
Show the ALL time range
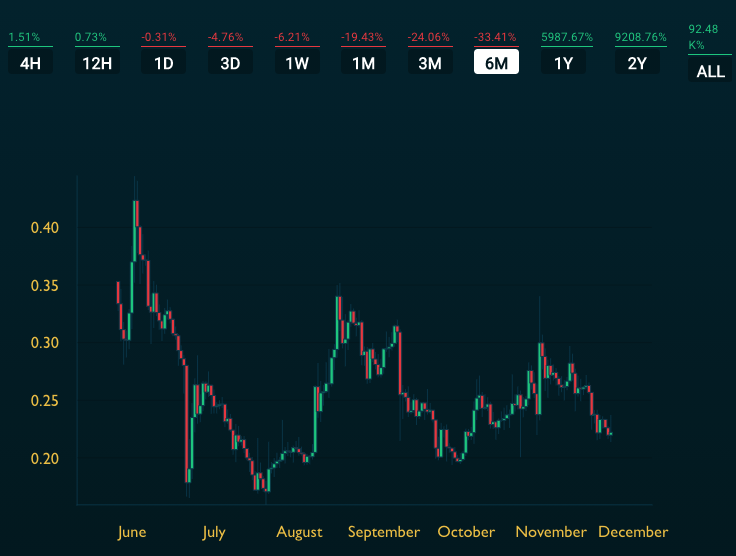click(x=710, y=71)
